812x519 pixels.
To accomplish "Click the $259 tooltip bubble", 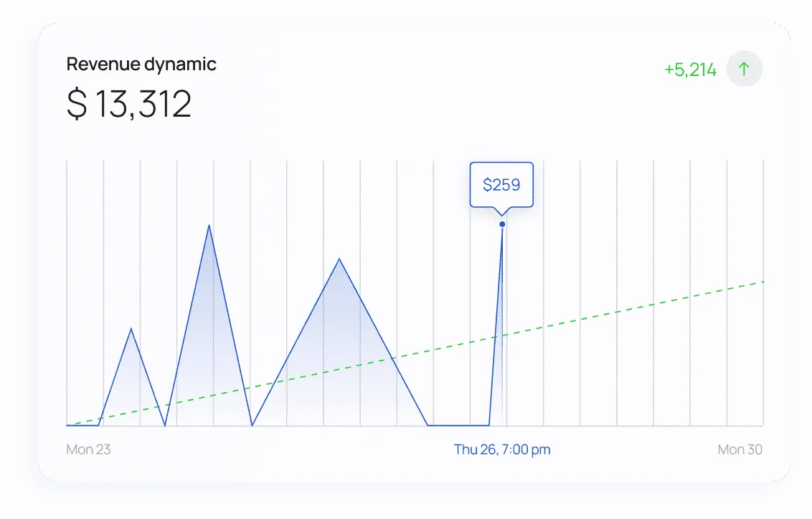I will [501, 185].
